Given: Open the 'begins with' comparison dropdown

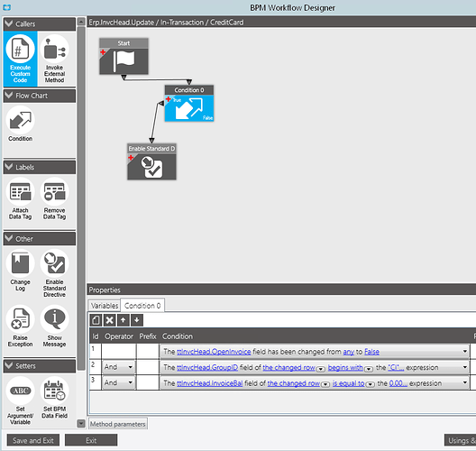Looking at the screenshot, I should [x=369, y=369].
